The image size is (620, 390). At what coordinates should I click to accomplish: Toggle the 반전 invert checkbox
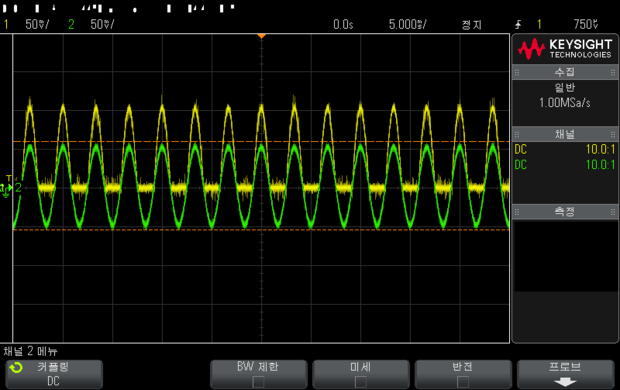(463, 382)
